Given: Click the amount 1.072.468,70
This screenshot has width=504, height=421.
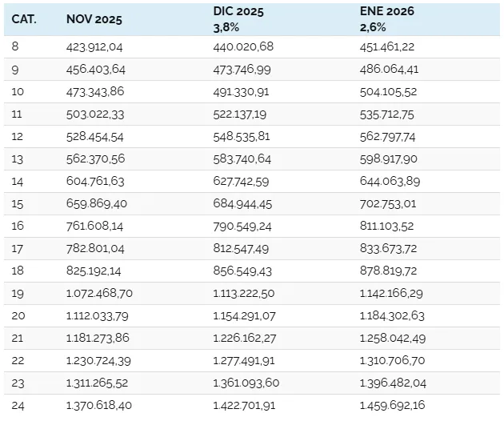Looking at the screenshot, I should point(100,293).
